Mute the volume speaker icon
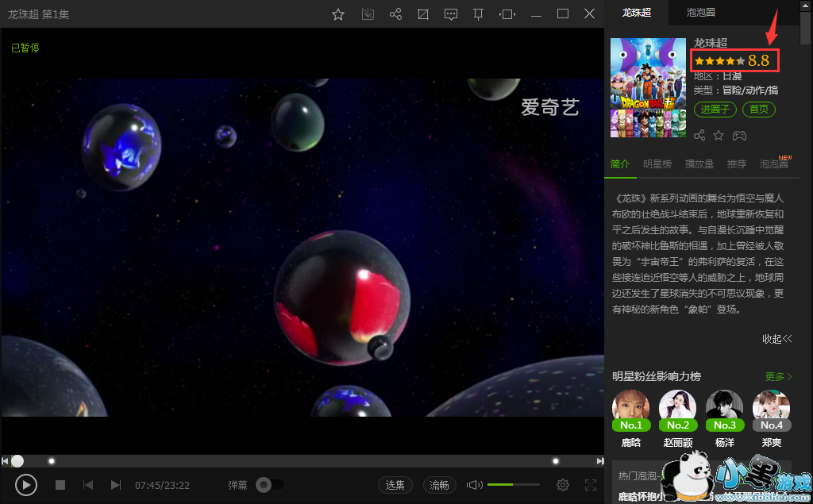Viewport: 813px width, 504px height. click(x=475, y=485)
